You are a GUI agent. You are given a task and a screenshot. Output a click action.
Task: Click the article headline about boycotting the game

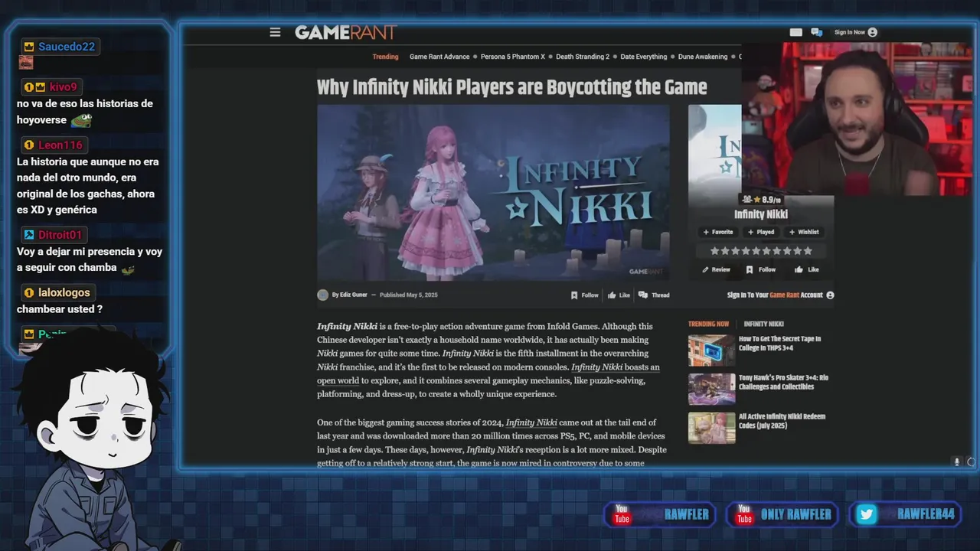tap(511, 86)
